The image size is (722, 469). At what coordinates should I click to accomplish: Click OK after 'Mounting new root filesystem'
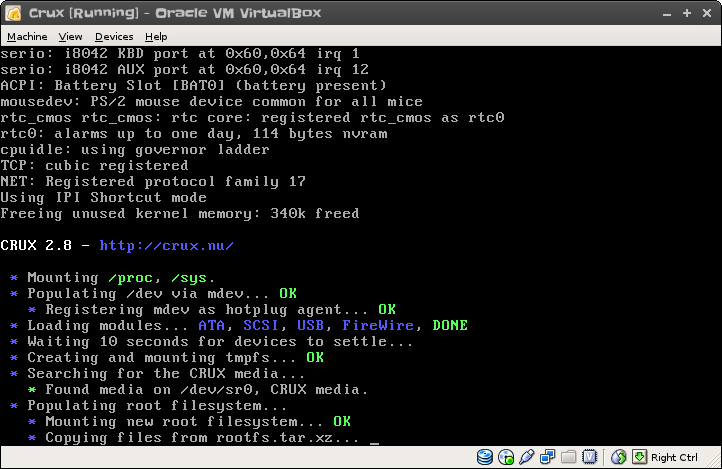(342, 421)
